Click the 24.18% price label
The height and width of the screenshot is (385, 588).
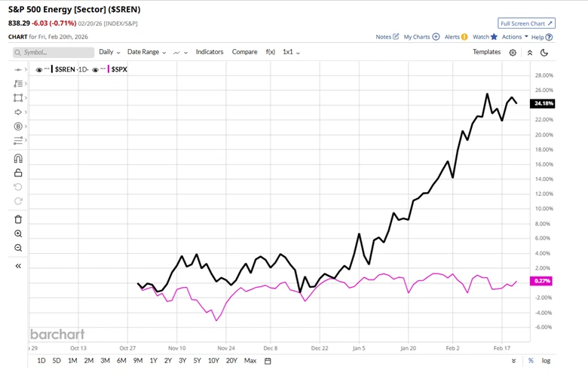tap(542, 103)
